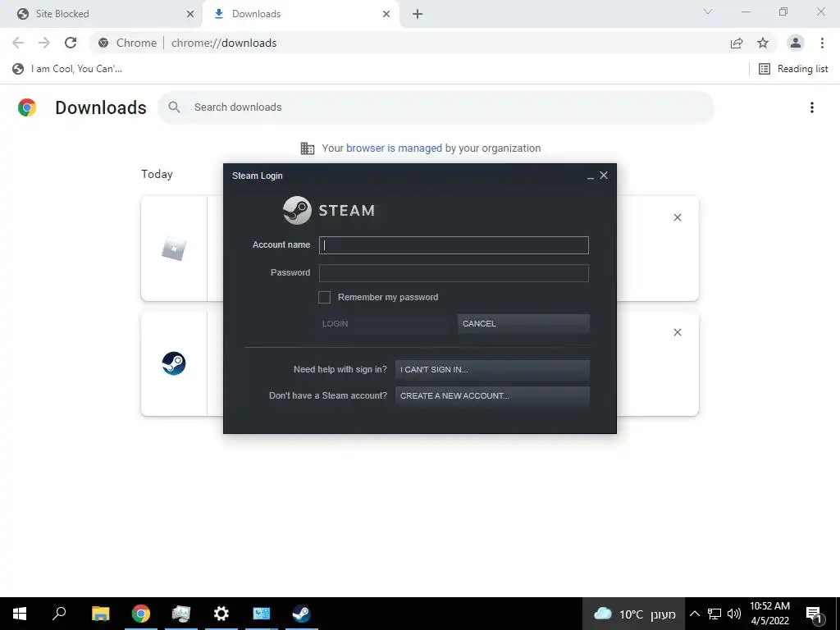Screen dimensions: 840x630
Task: Open the 'I am Cool, You Can'...' bookmark
Action: [67, 69]
